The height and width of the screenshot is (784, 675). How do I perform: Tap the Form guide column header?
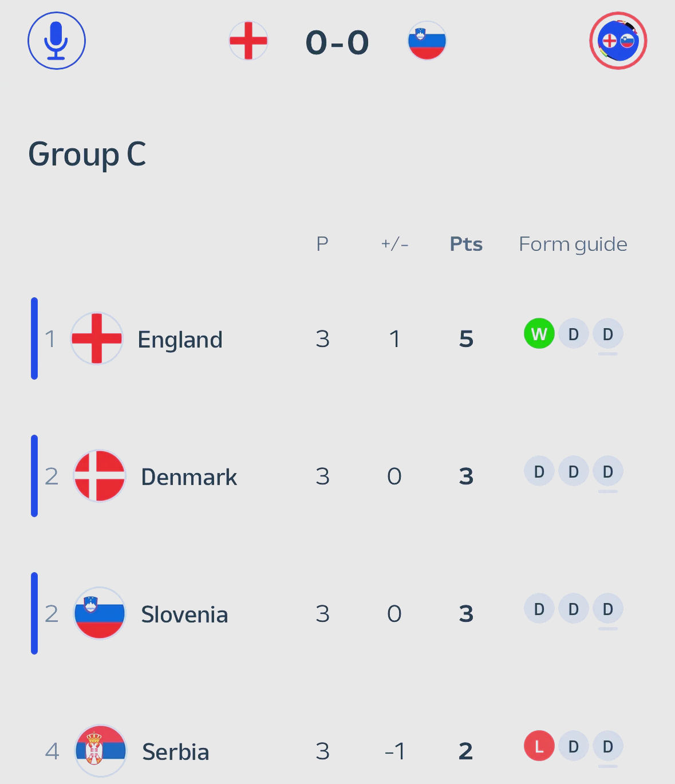pyautogui.click(x=573, y=244)
